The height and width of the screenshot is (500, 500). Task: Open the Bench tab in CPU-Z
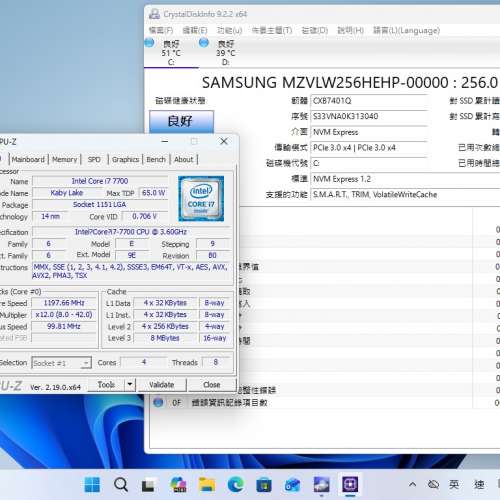click(x=156, y=159)
